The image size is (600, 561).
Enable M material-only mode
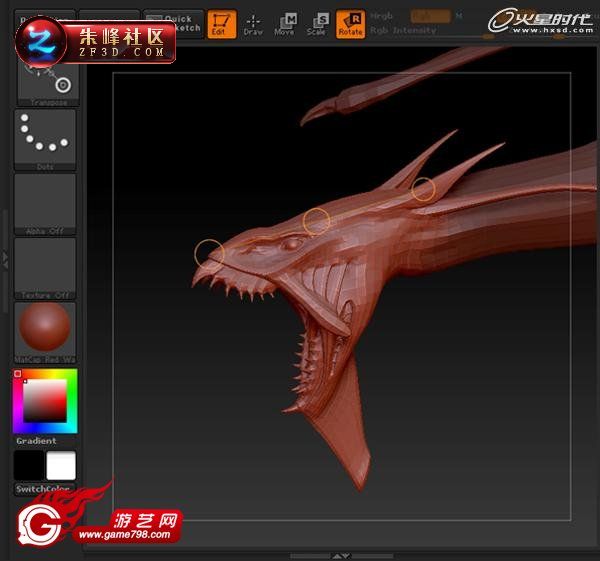click(459, 16)
